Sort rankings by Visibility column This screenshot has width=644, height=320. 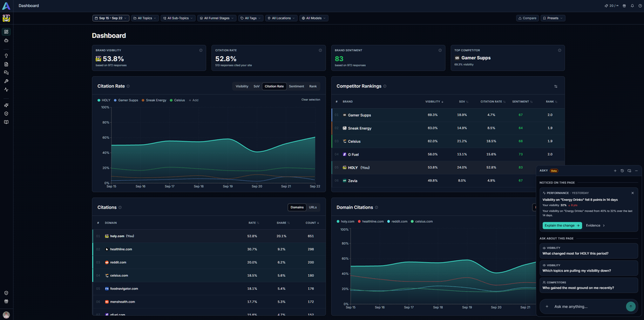click(x=434, y=102)
